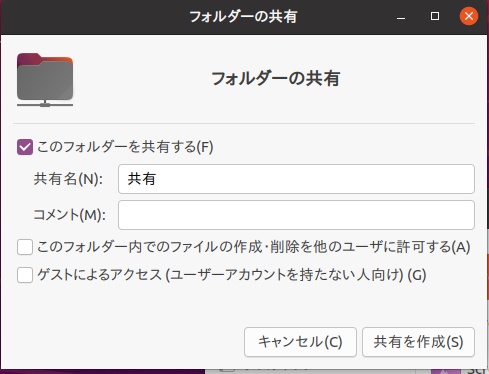Image resolution: width=489 pixels, height=374 pixels.
Task: Maximize the フォルダーの共有 window
Action: click(x=435, y=16)
